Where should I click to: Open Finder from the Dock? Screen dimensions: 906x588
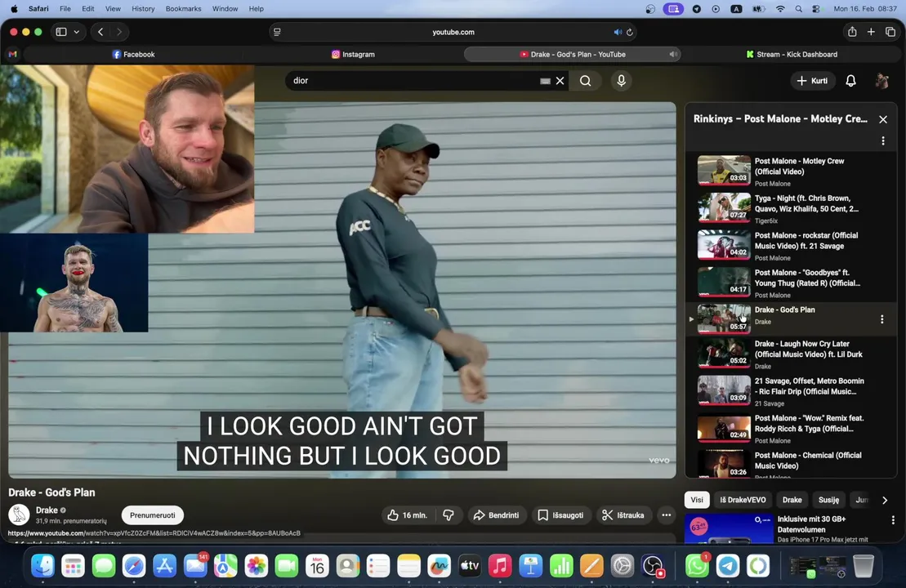click(42, 566)
